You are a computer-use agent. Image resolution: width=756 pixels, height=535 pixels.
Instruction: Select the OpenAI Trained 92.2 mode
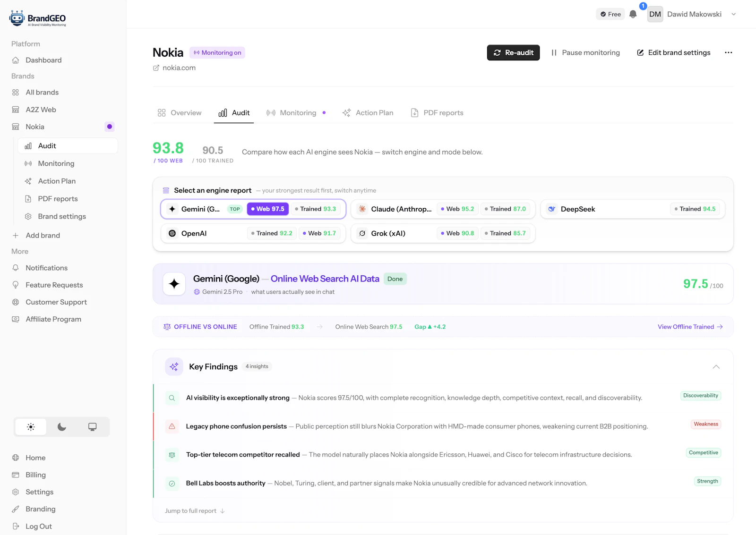272,233
